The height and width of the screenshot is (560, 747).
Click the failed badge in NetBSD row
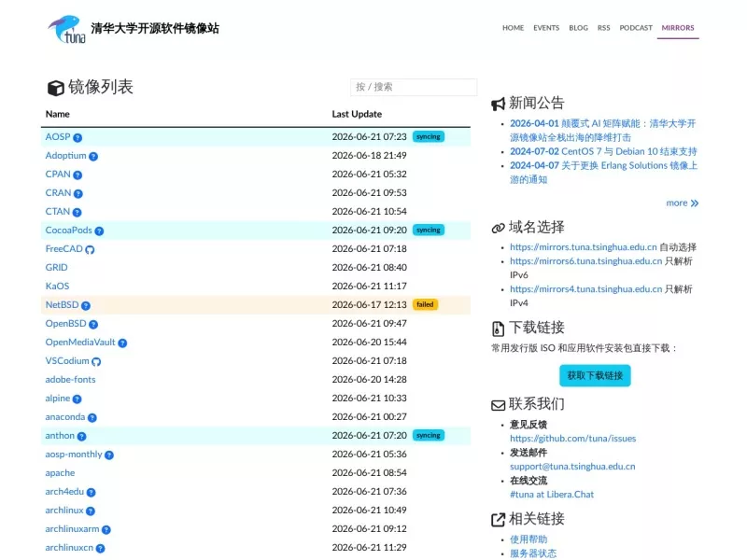[x=425, y=305]
